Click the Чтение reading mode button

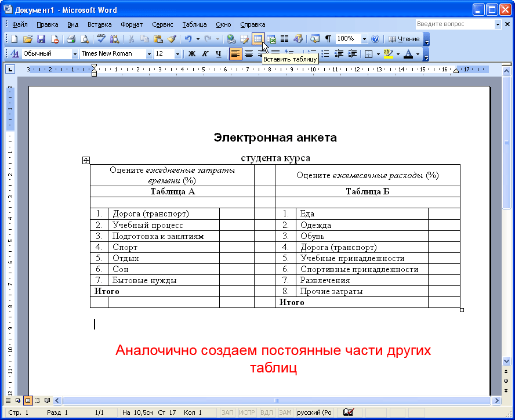404,39
